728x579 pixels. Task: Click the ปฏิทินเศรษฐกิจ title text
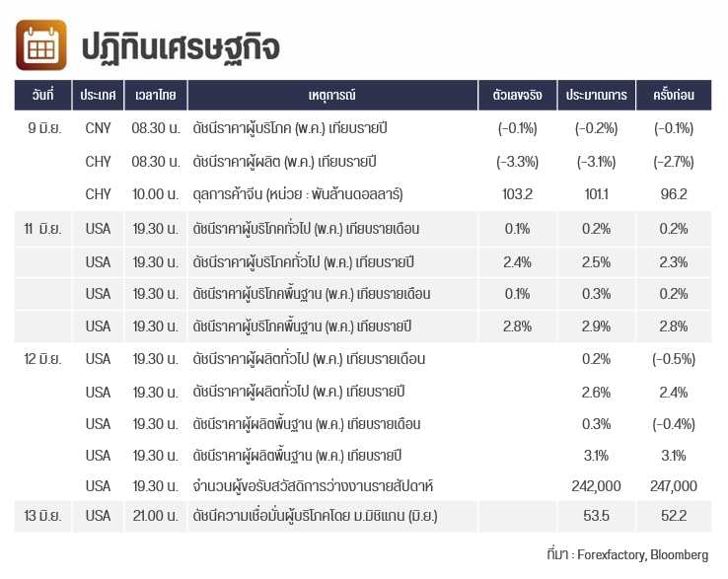(x=182, y=46)
